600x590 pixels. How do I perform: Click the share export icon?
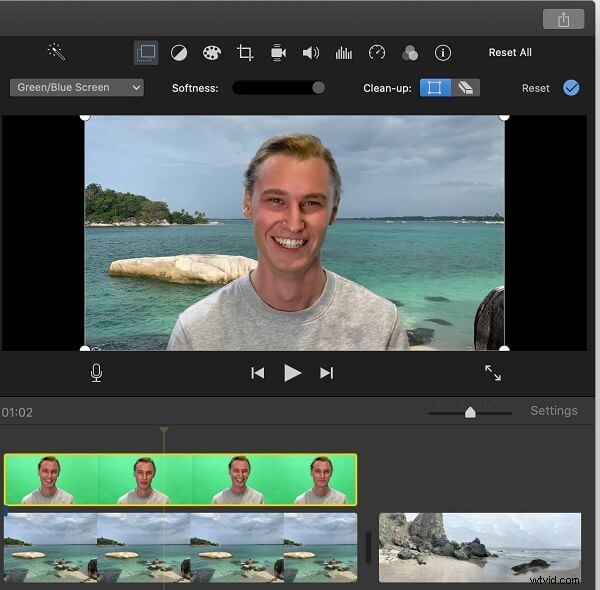[x=563, y=19]
